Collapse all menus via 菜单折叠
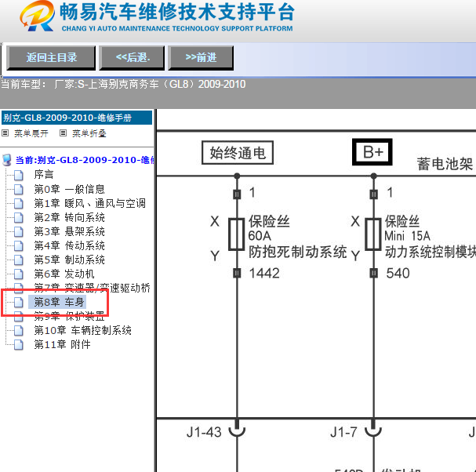Image resolution: width=476 pixels, height=472 pixels. pyautogui.click(x=89, y=133)
